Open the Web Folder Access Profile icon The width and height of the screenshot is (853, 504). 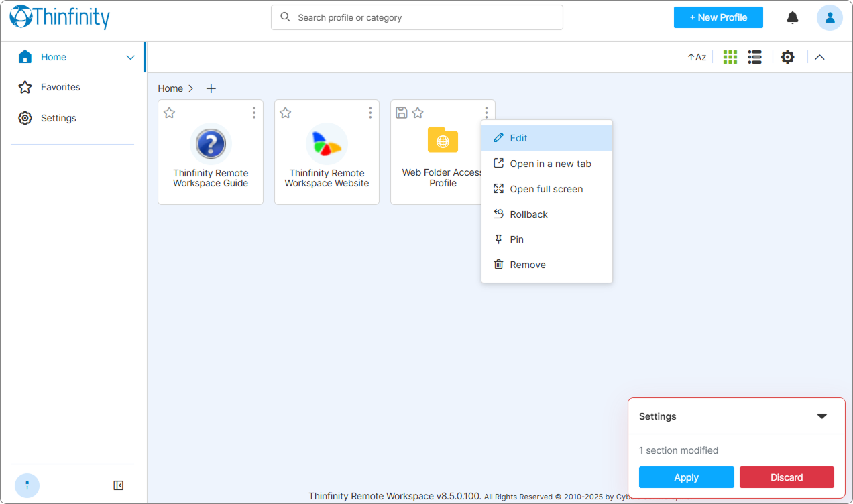[x=443, y=140]
